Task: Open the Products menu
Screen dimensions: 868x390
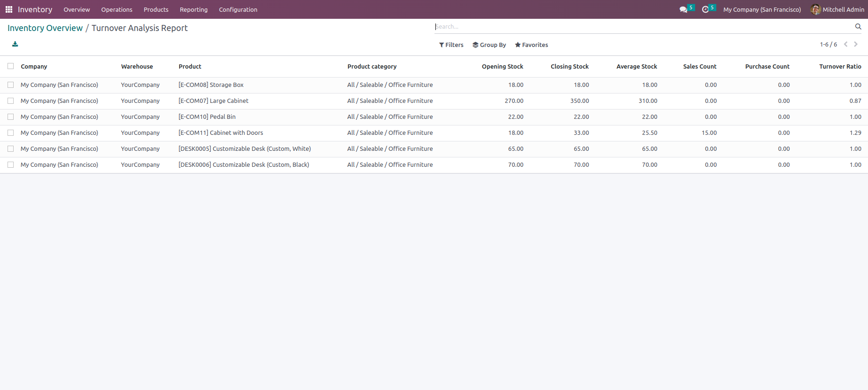Action: (x=156, y=9)
